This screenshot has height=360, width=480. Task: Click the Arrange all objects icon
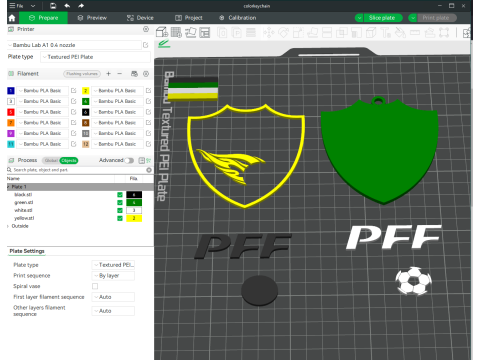coord(205,32)
